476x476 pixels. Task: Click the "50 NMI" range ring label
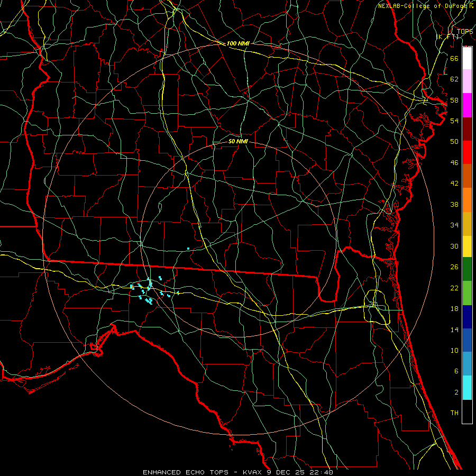[x=238, y=141]
